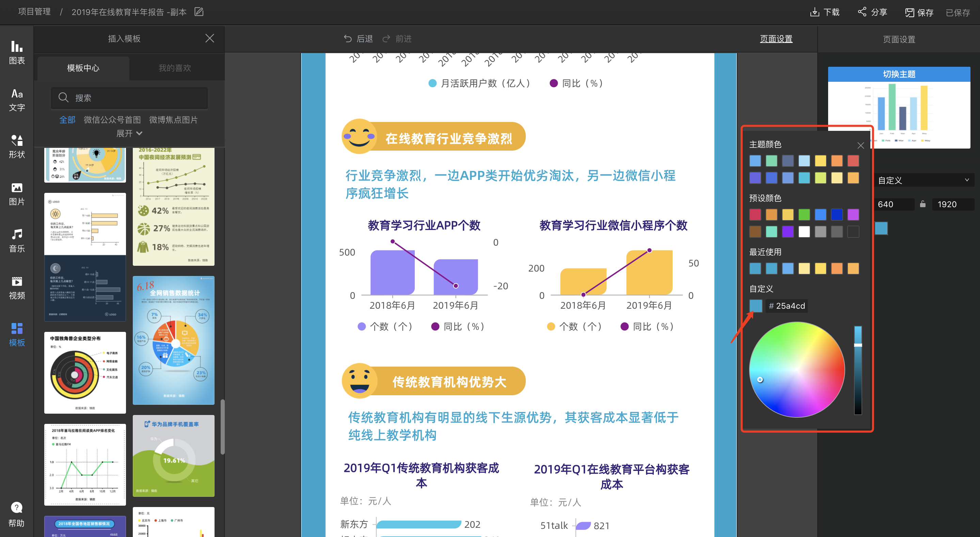Select the 中国夜间经济发展预测 template
The image size is (980, 537).
[x=173, y=206]
